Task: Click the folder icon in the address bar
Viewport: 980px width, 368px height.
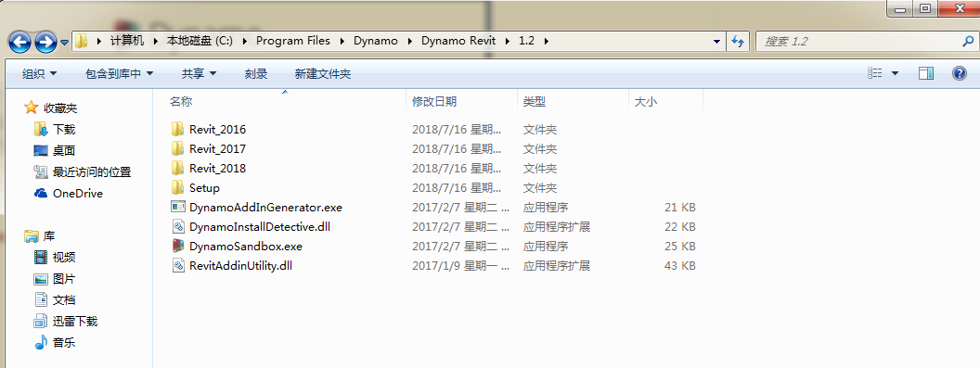Action: (x=82, y=41)
